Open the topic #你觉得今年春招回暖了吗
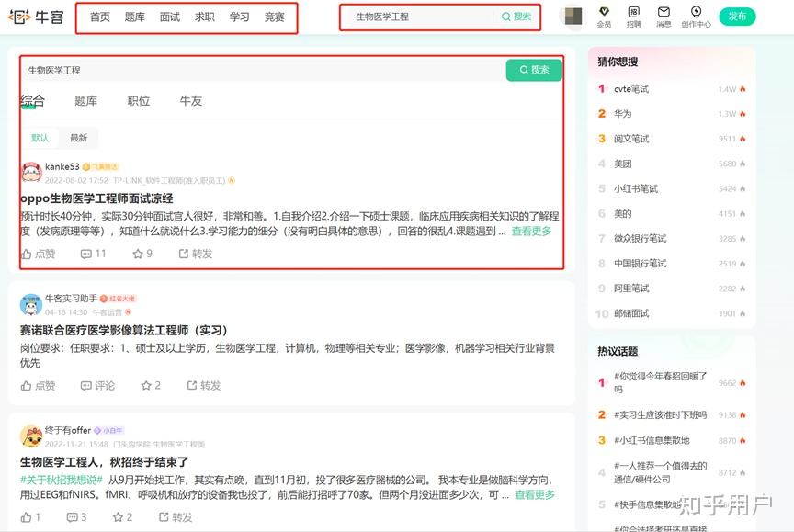The width and height of the screenshot is (794, 532). [661, 382]
